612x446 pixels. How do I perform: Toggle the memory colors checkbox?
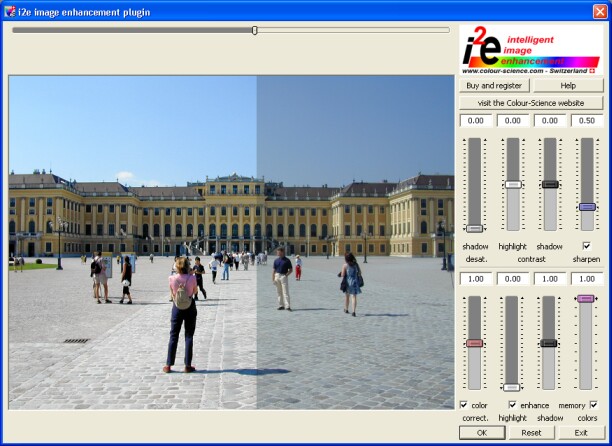593,404
